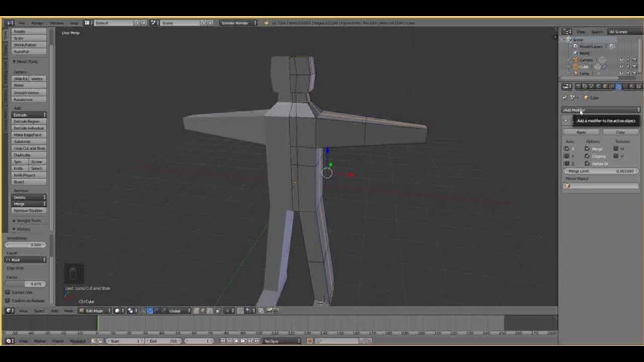Open the 3D viewport Select menu
The image size is (644, 362).
pos(39,311)
